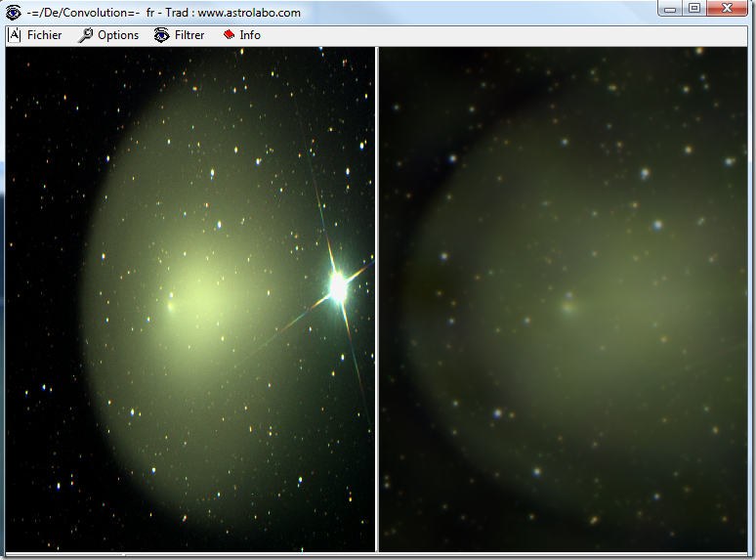The image size is (756, 560).
Task: Open the Fichier menu
Action: [44, 35]
